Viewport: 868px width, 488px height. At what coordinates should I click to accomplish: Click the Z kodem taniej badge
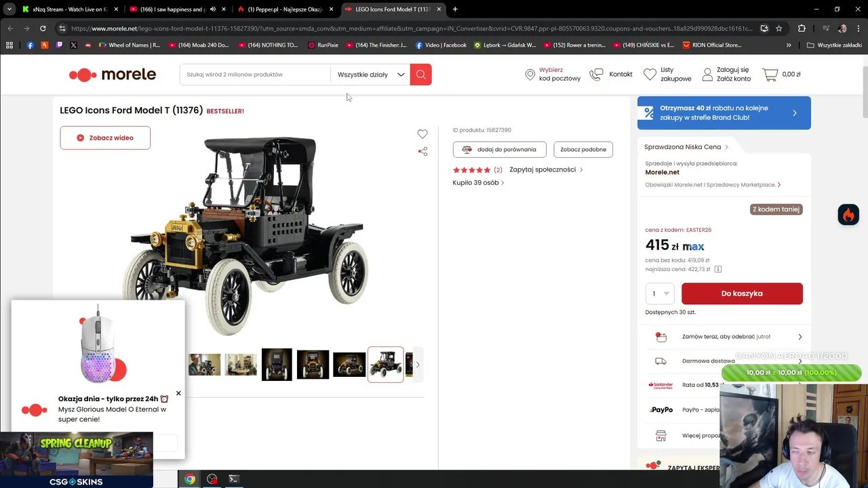tap(776, 209)
